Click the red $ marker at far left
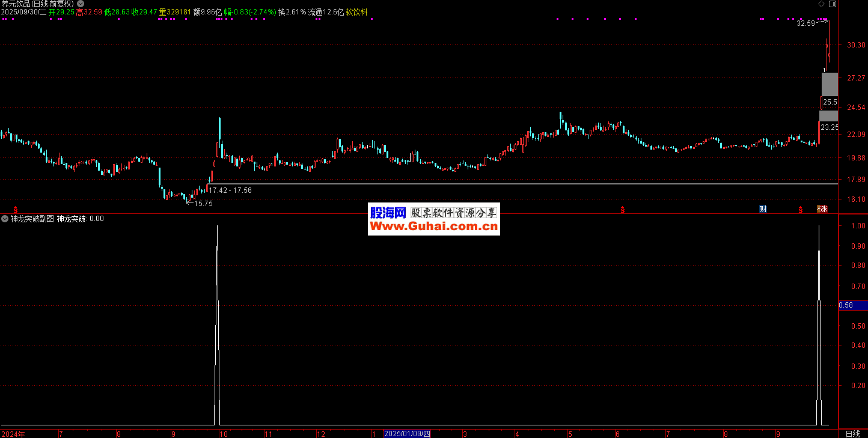868x438 pixels. tap(16, 210)
